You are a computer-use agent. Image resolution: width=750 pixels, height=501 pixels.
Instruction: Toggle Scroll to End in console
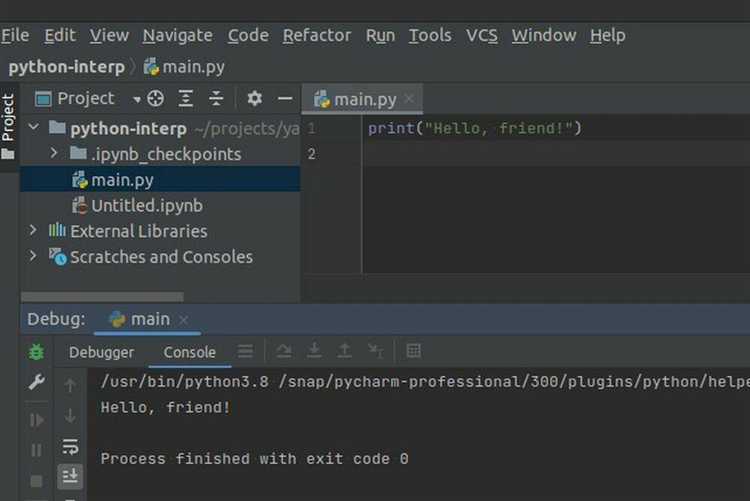[70, 475]
